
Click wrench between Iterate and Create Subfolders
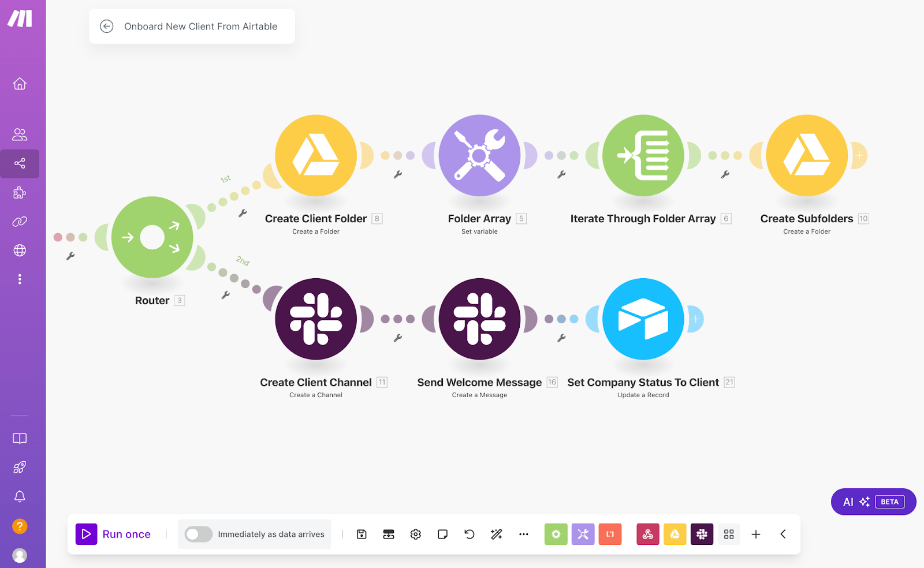click(x=725, y=174)
